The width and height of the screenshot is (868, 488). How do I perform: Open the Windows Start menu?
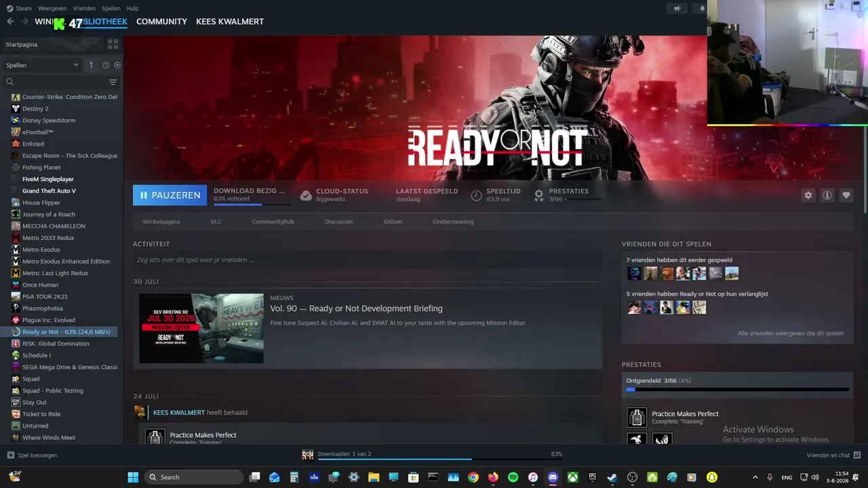pyautogui.click(x=133, y=477)
